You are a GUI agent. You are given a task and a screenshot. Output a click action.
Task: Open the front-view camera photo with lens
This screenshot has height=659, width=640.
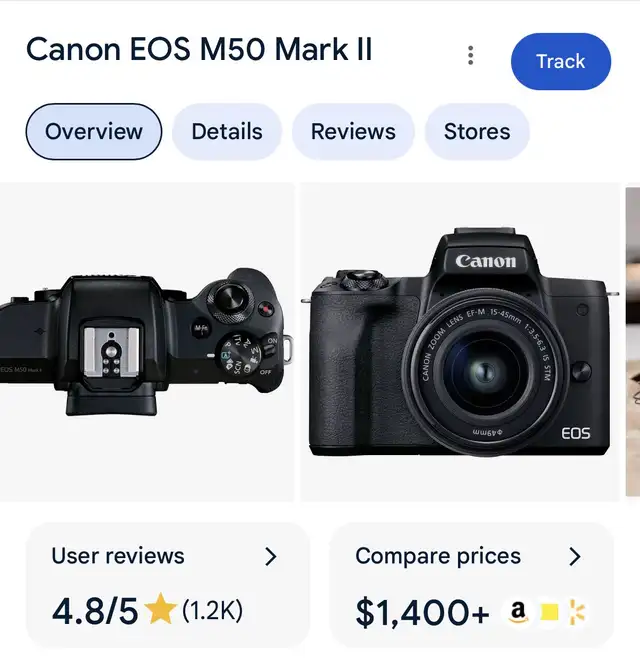(x=461, y=342)
